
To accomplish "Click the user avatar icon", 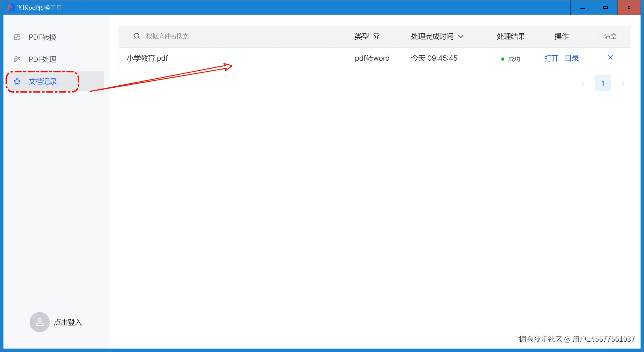I will click(x=40, y=322).
